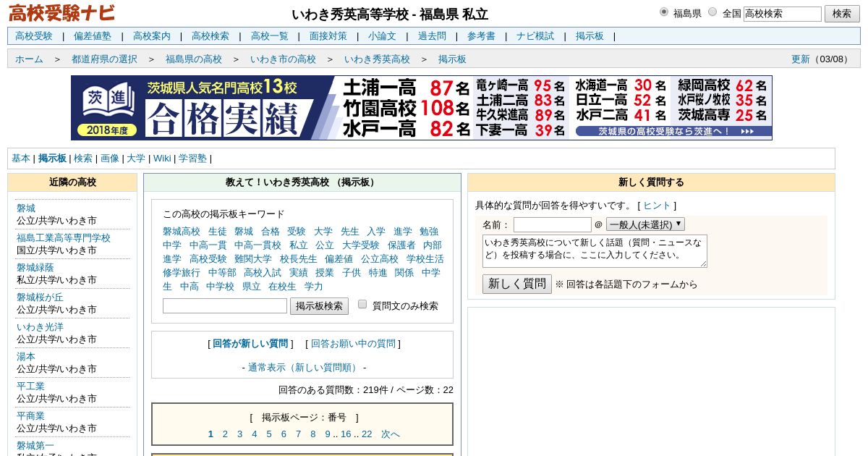Click keyword 偏差値
This screenshot has width=868, height=456.
339,259
